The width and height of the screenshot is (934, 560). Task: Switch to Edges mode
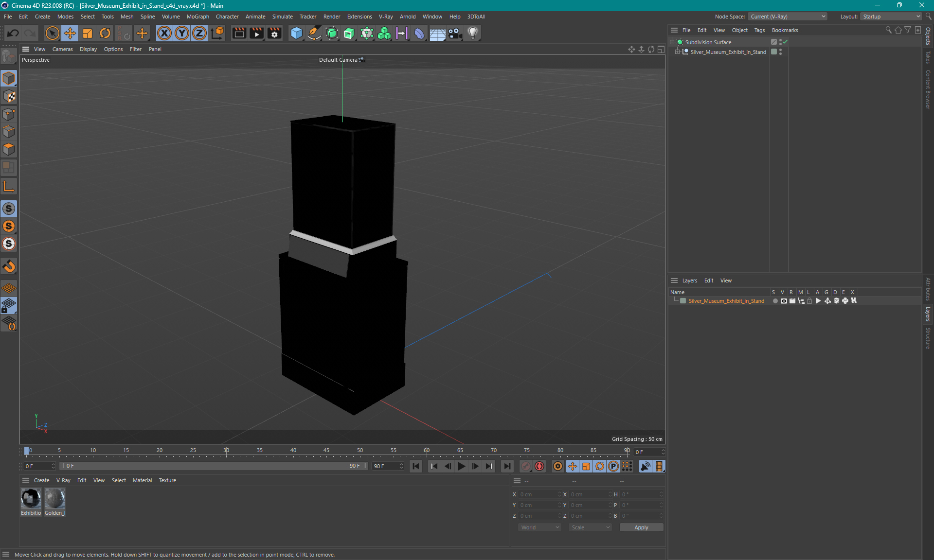tap(9, 132)
